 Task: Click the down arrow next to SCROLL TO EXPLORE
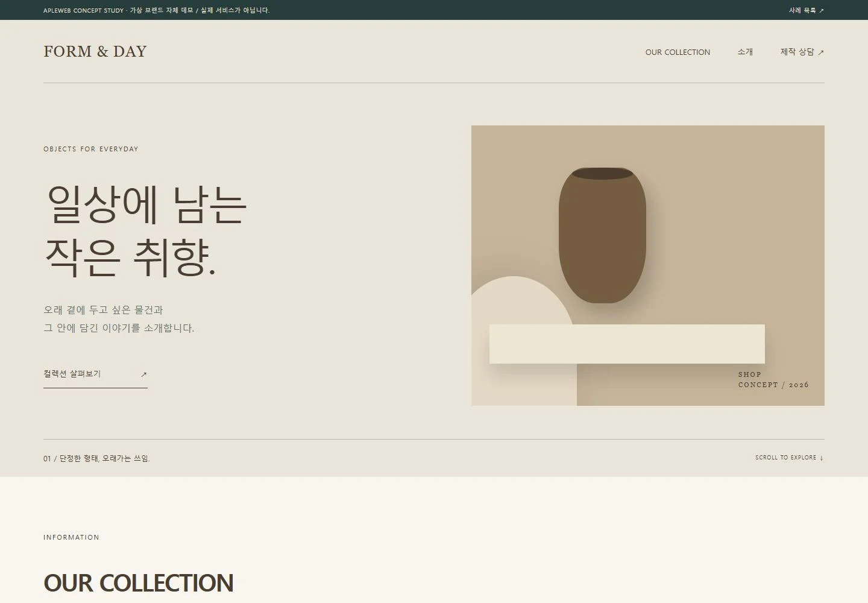(822, 458)
